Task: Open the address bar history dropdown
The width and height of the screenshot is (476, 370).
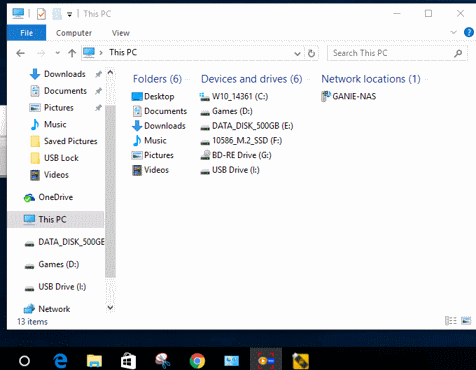Action: pyautogui.click(x=297, y=53)
